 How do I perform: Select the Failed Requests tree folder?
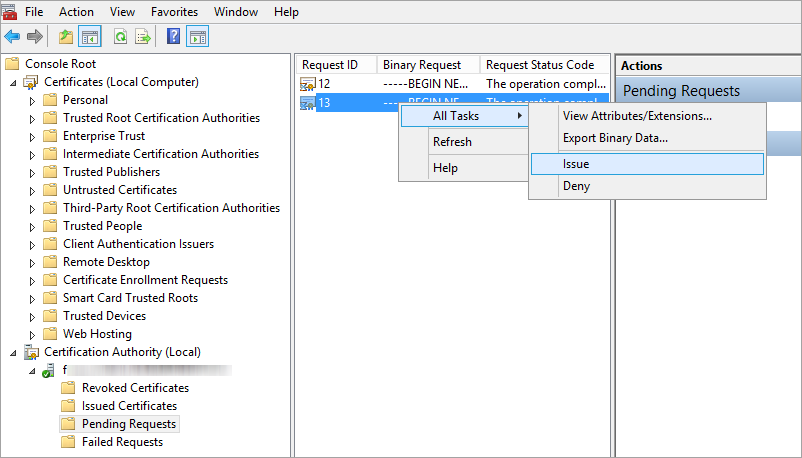point(122,442)
